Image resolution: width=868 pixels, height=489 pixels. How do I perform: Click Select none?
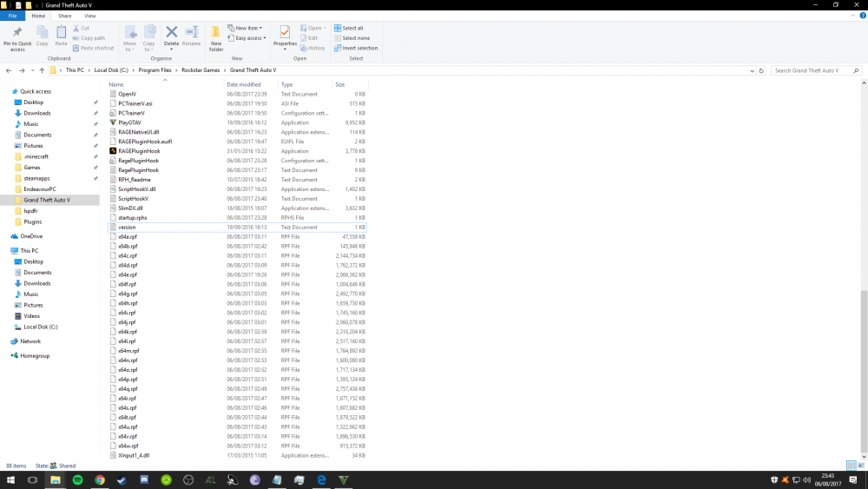point(352,38)
